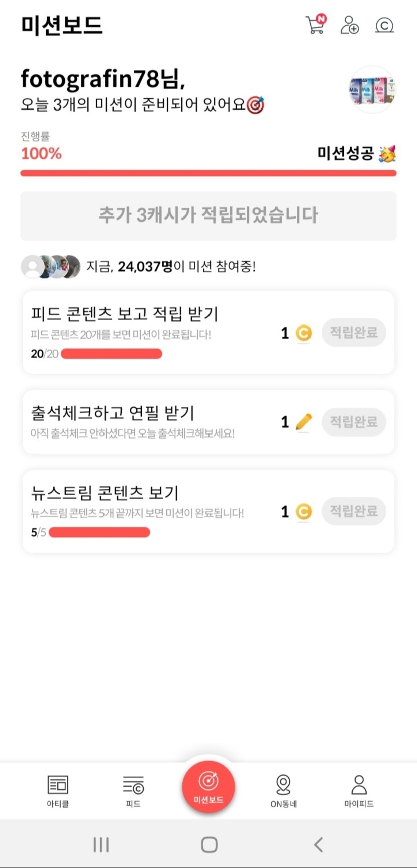Click the red mission progress bar
The image size is (417, 868).
click(x=208, y=173)
